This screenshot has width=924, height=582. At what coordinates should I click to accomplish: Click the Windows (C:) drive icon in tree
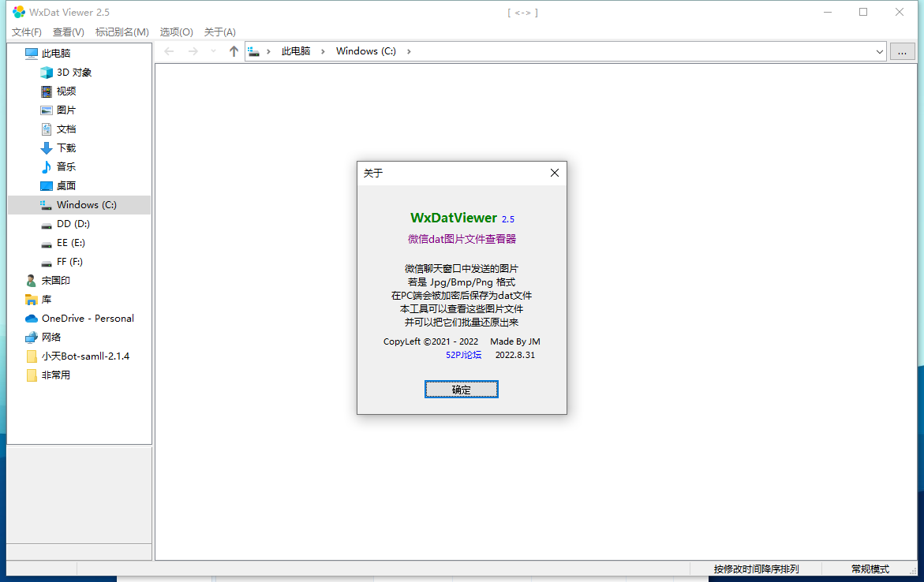click(x=47, y=205)
